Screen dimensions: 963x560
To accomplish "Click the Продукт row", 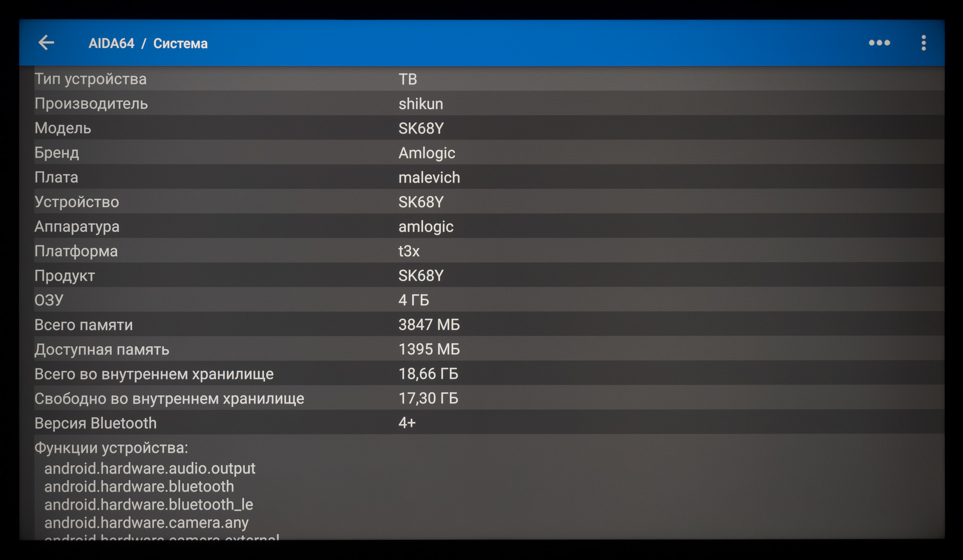I will point(488,276).
